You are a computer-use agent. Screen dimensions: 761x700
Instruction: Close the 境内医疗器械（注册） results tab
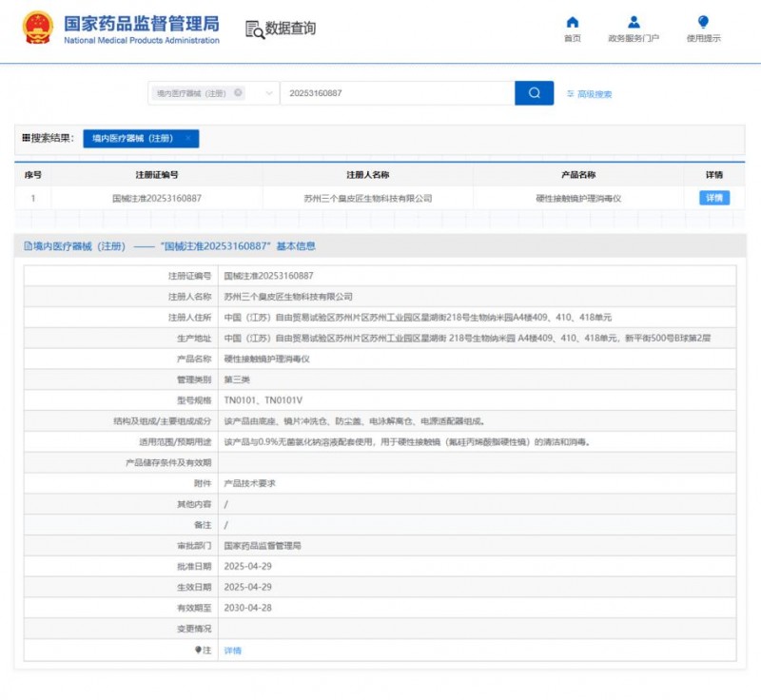click(x=188, y=139)
